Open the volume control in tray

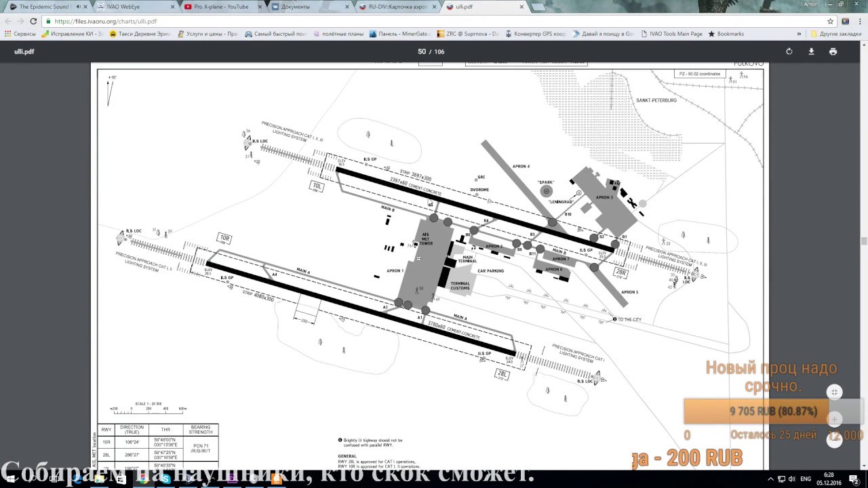tap(792, 479)
